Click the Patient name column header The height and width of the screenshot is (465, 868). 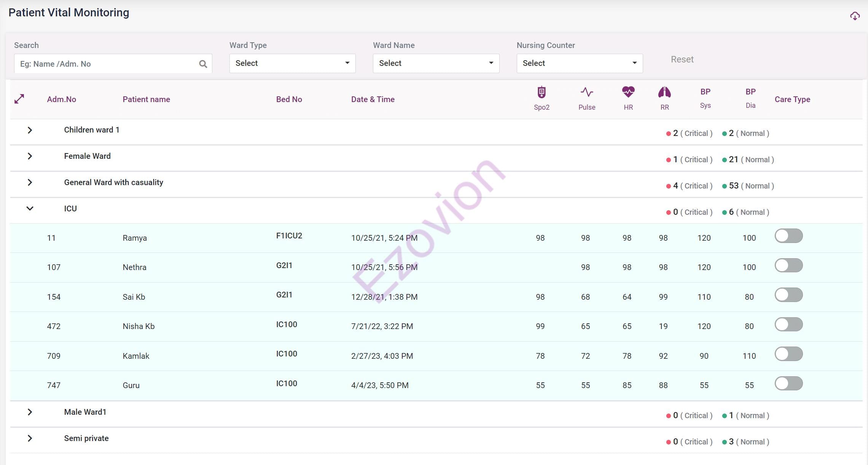tap(146, 99)
